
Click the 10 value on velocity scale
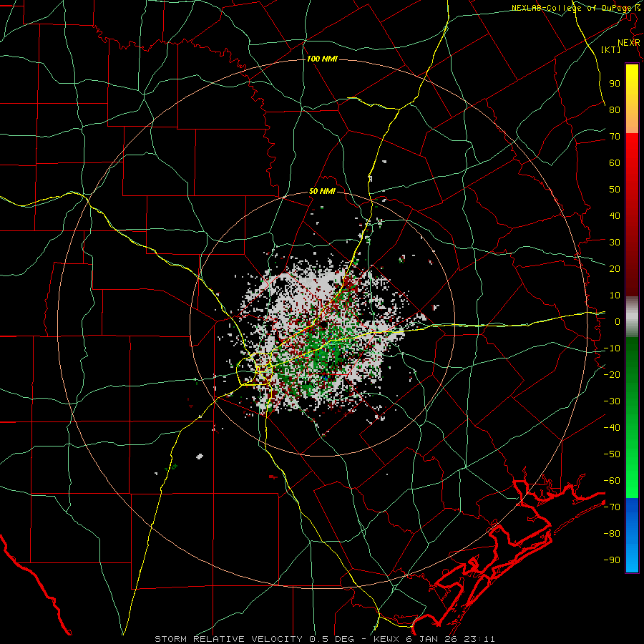[615, 296]
